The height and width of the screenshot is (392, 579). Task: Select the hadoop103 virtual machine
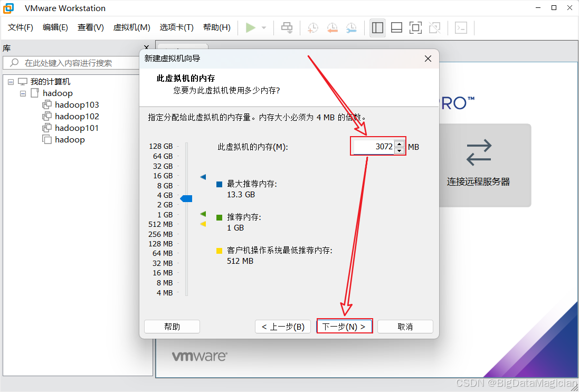click(x=77, y=105)
